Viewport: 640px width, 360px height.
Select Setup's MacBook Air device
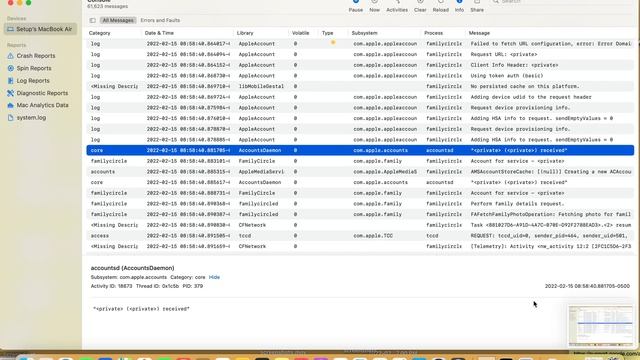click(40, 29)
